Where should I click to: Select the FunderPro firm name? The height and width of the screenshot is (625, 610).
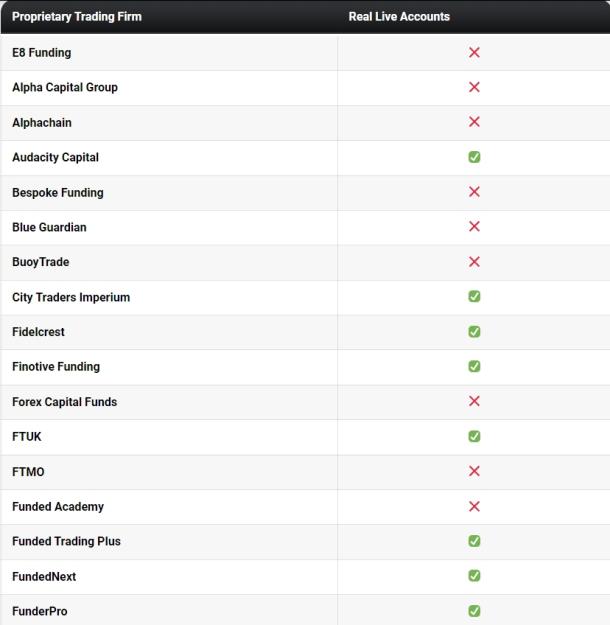point(39,611)
